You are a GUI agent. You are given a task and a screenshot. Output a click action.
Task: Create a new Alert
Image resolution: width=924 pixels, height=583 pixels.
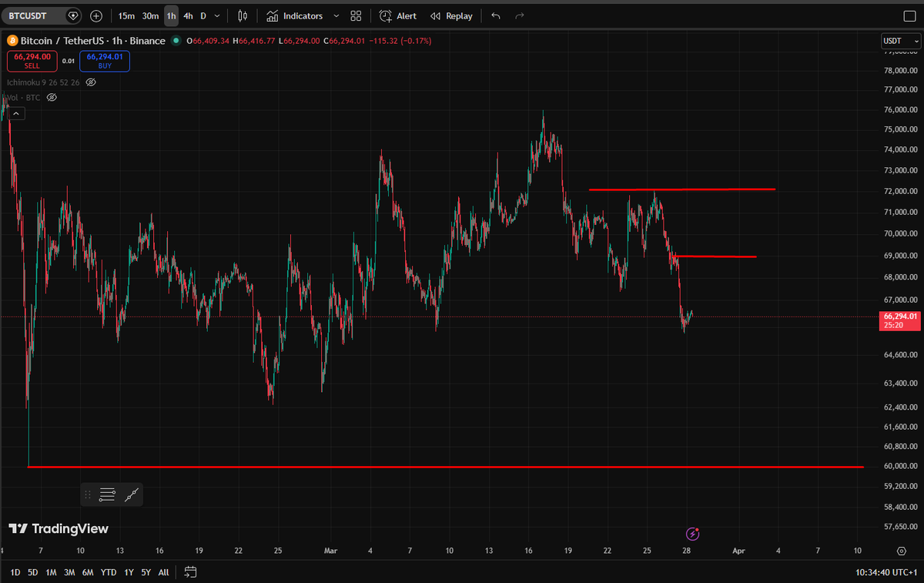point(398,15)
